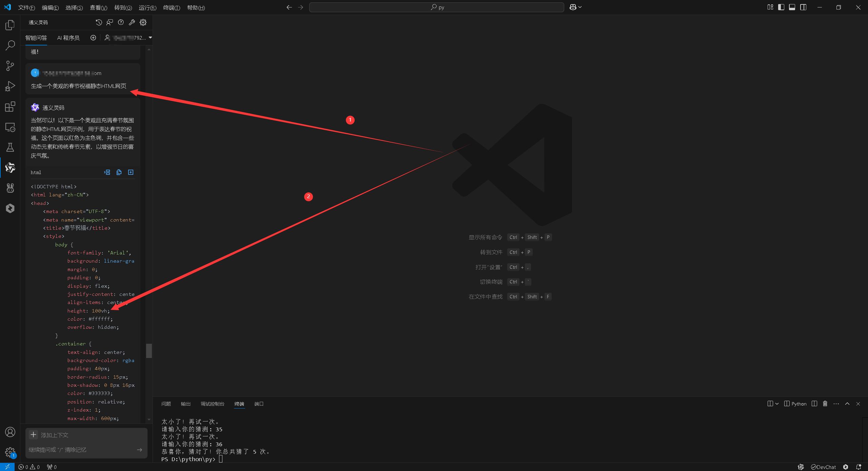Open notifications bell in status bar
This screenshot has width=868, height=471.
click(859, 467)
